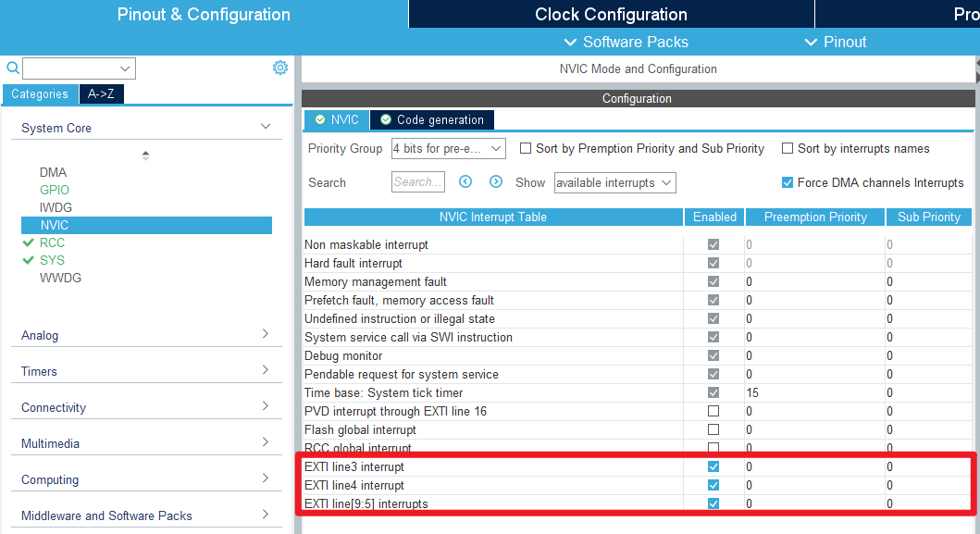This screenshot has height=534, width=980.
Task: Open the category search combo box
Action: pos(79,68)
